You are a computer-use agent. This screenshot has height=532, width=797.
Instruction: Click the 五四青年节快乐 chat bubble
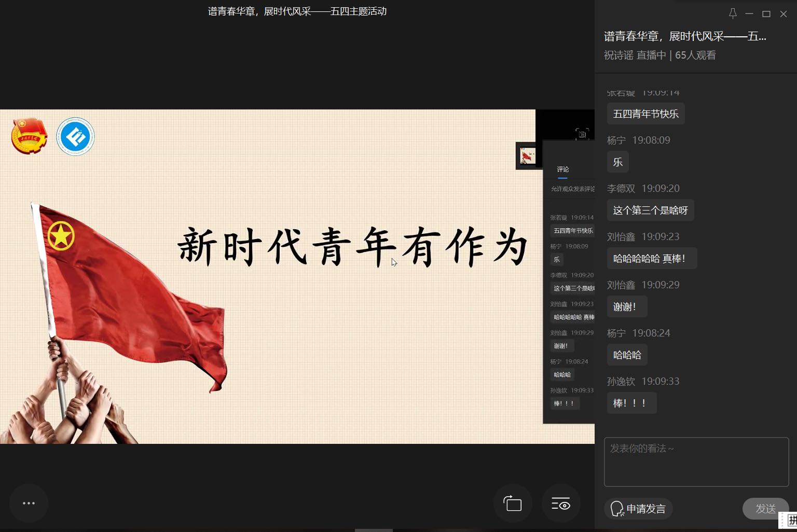[x=645, y=114]
